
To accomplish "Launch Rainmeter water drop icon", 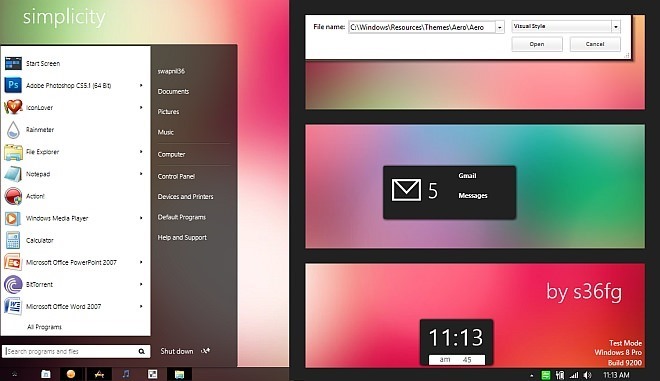I will pos(13,129).
